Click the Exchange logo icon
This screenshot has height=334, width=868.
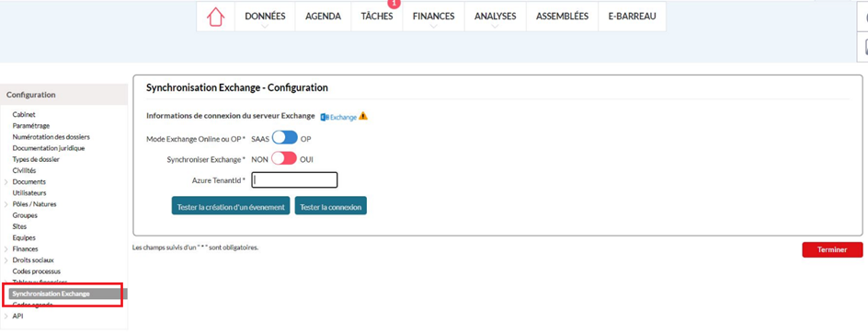(338, 117)
